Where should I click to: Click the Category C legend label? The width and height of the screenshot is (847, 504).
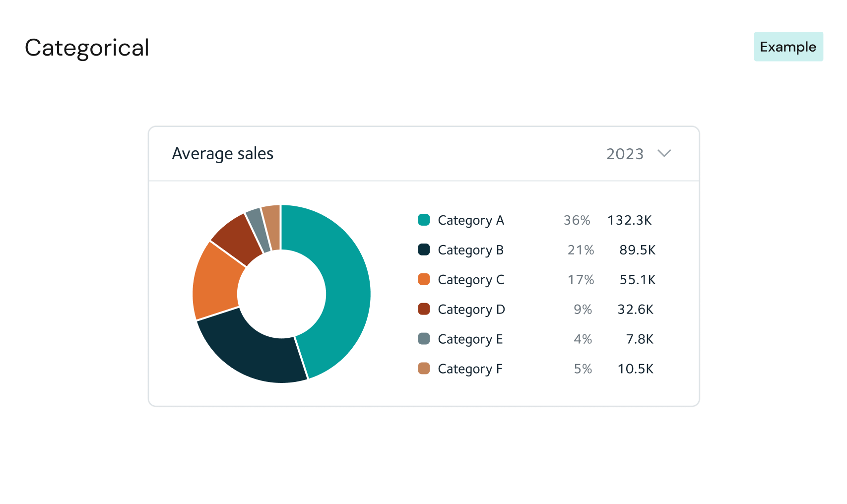pyautogui.click(x=470, y=280)
